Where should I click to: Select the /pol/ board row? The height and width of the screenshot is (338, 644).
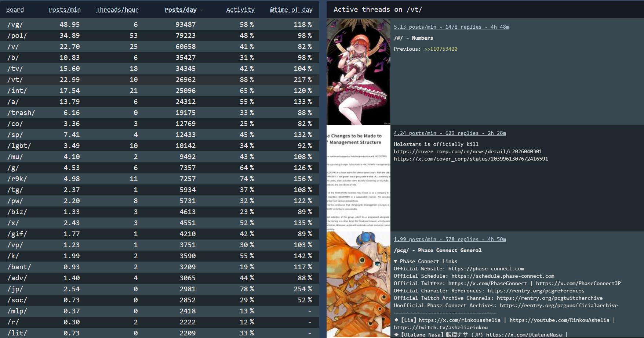160,36
